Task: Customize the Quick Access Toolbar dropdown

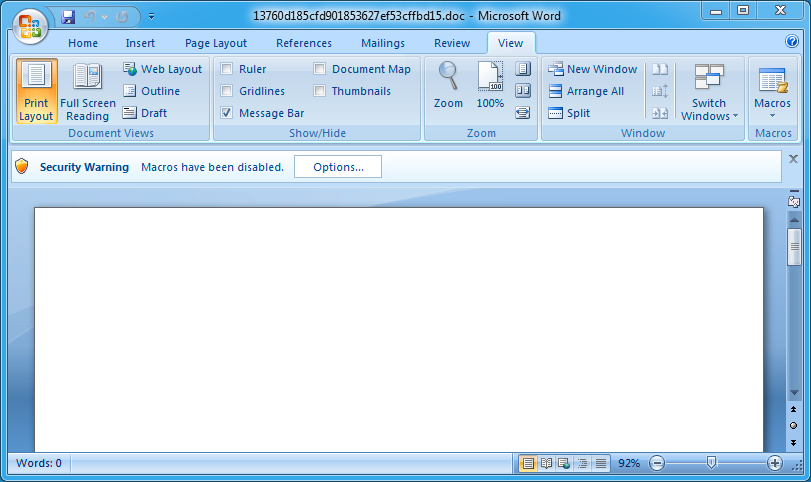Action: coord(152,17)
